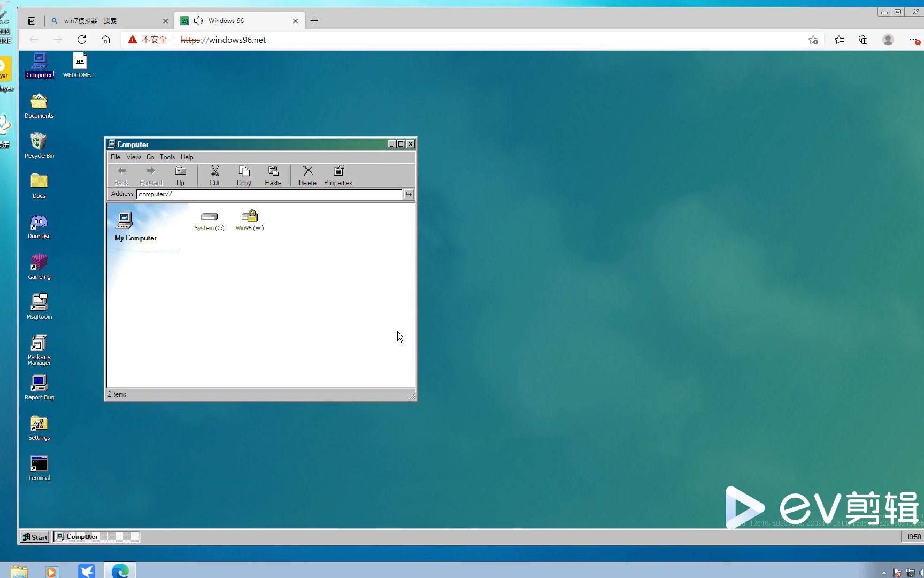Click the Start button
The width and height of the screenshot is (924, 578).
click(34, 537)
